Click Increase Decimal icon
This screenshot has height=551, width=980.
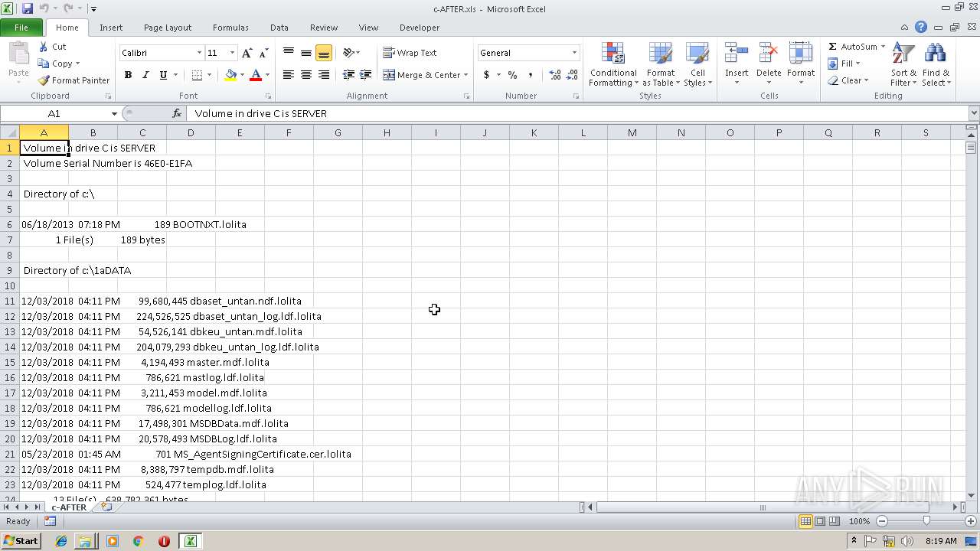554,75
